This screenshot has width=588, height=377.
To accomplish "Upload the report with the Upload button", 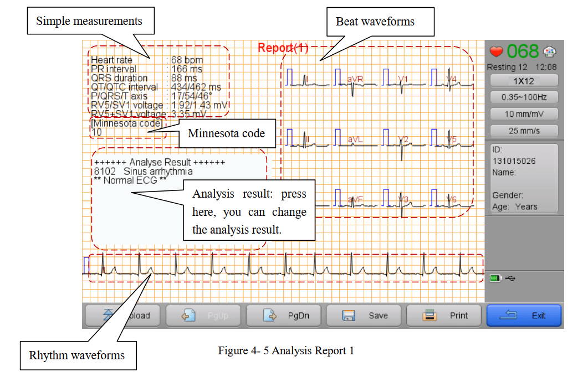I will (x=123, y=316).
